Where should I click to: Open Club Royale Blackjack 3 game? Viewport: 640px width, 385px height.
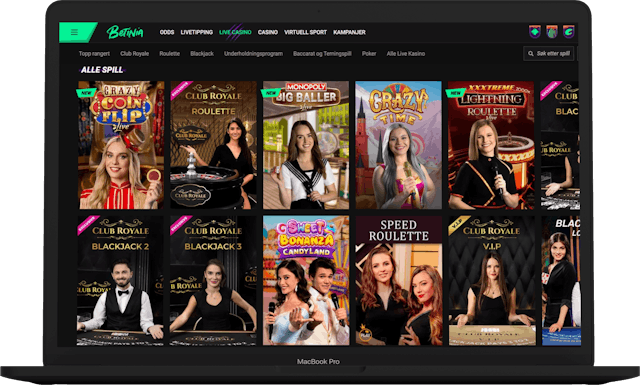[x=213, y=280]
